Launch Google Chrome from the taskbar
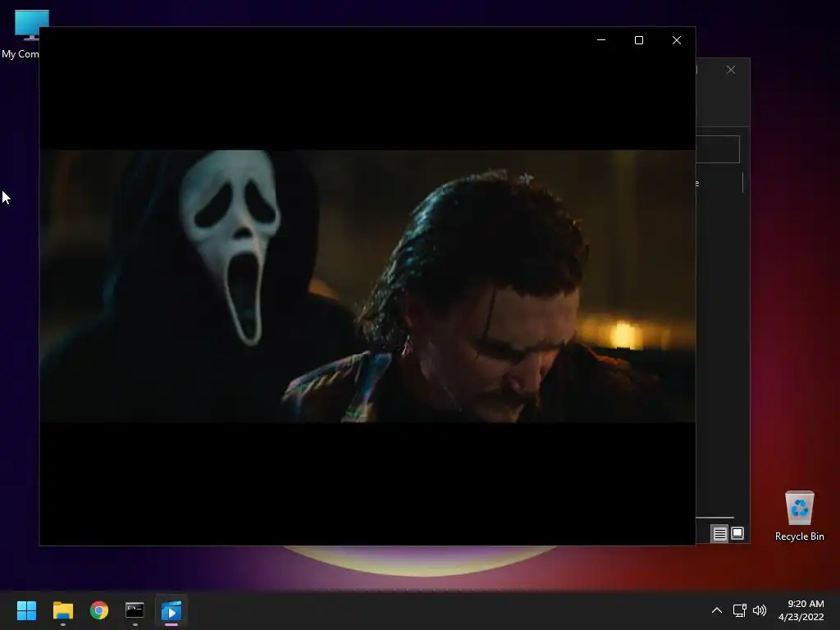840x630 pixels. (x=99, y=610)
